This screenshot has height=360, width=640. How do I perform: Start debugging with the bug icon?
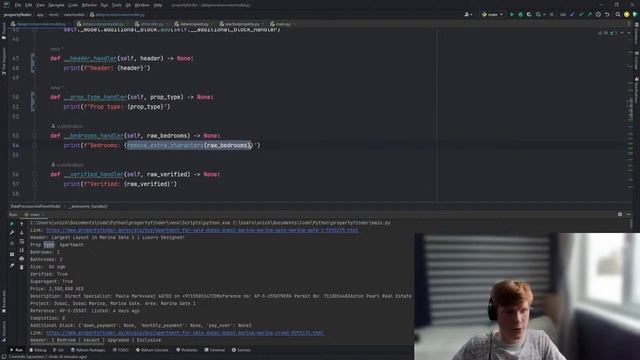520,14
